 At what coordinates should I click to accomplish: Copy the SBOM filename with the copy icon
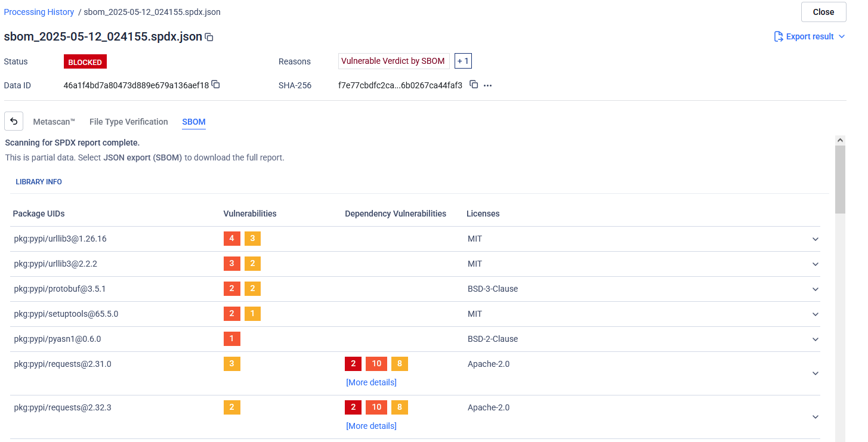pos(209,37)
